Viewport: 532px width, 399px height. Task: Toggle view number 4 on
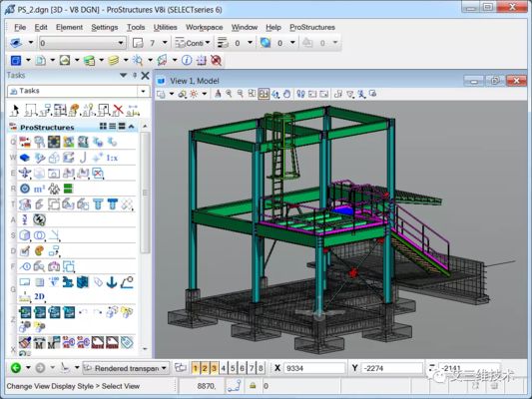224,368
